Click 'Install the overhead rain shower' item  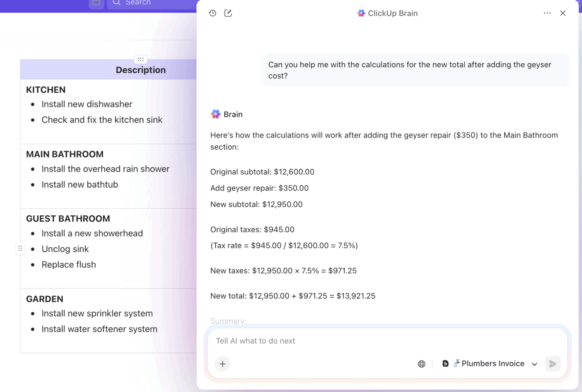106,169
